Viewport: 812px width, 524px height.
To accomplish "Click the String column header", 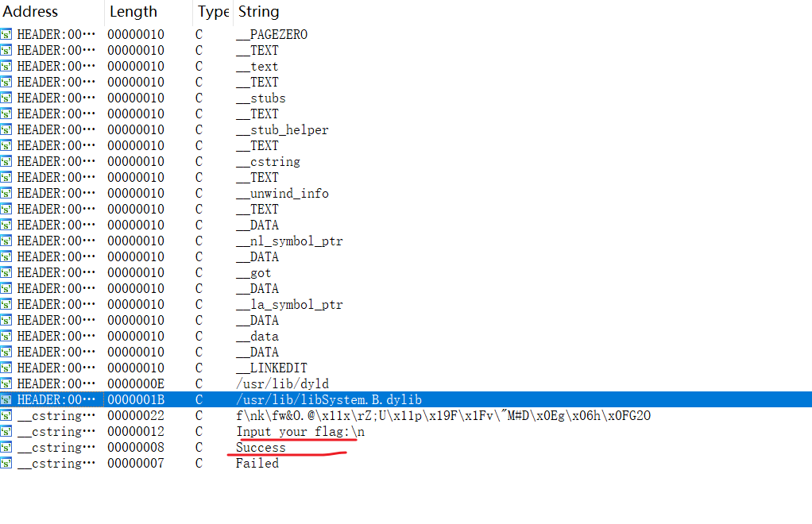I will [258, 11].
